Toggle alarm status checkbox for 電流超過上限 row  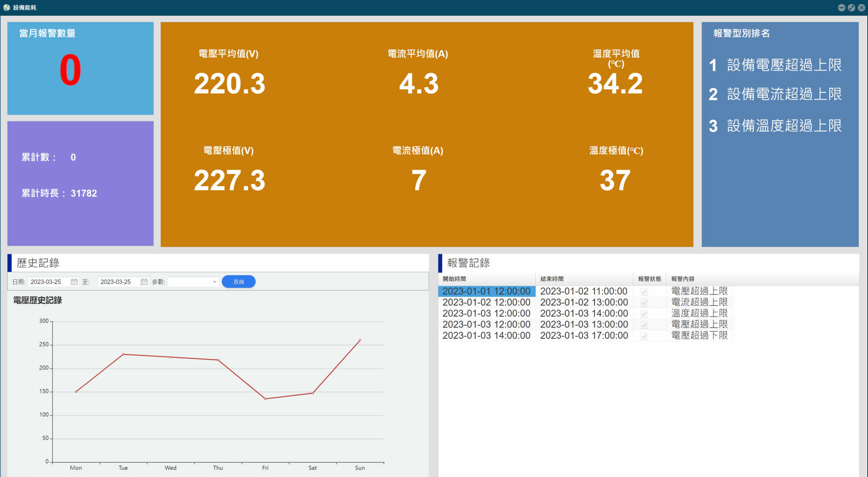(x=644, y=303)
